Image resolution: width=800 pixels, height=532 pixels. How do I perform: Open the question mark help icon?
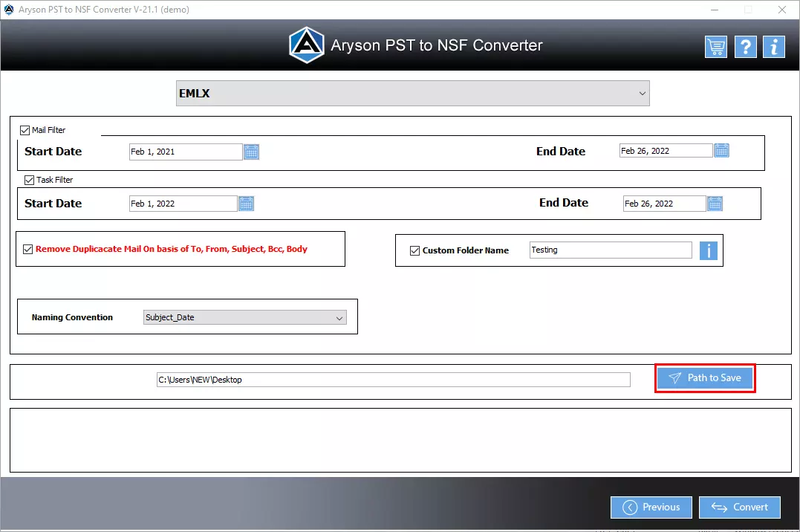[x=746, y=47]
